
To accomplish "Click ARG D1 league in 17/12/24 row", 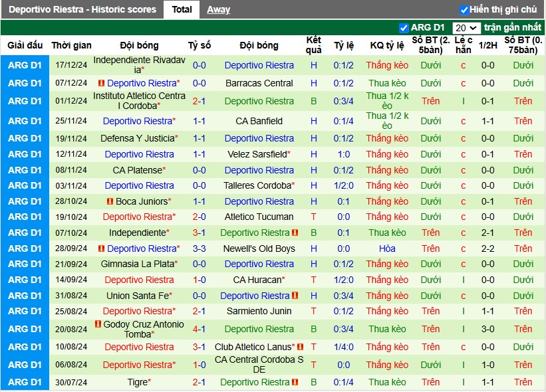I will coord(25,65).
